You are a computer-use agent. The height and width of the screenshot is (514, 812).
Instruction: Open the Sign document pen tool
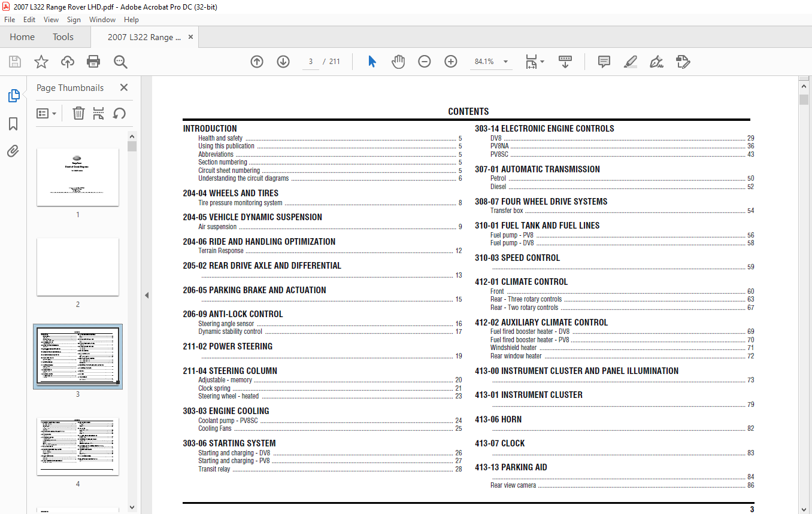656,62
